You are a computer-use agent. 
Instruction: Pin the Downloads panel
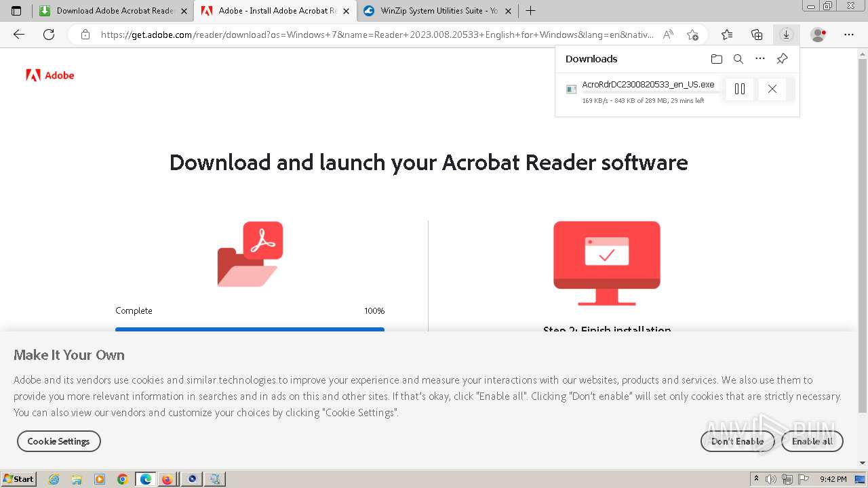782,59
